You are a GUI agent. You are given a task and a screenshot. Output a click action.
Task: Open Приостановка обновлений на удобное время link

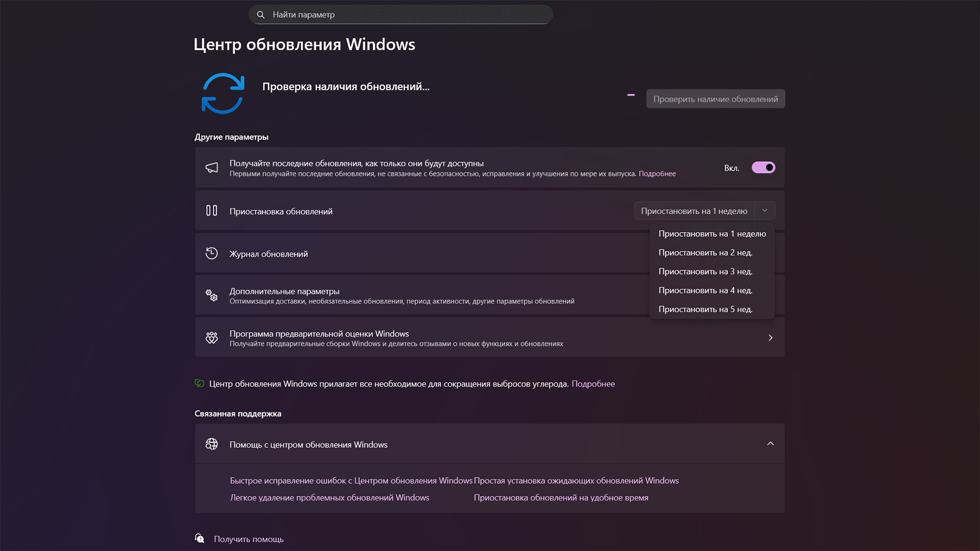(561, 497)
